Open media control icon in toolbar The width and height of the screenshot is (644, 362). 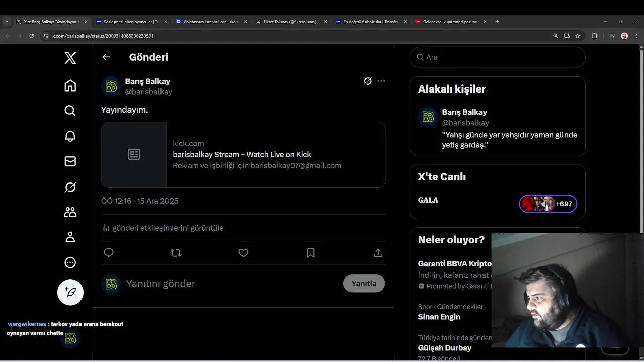tap(612, 36)
